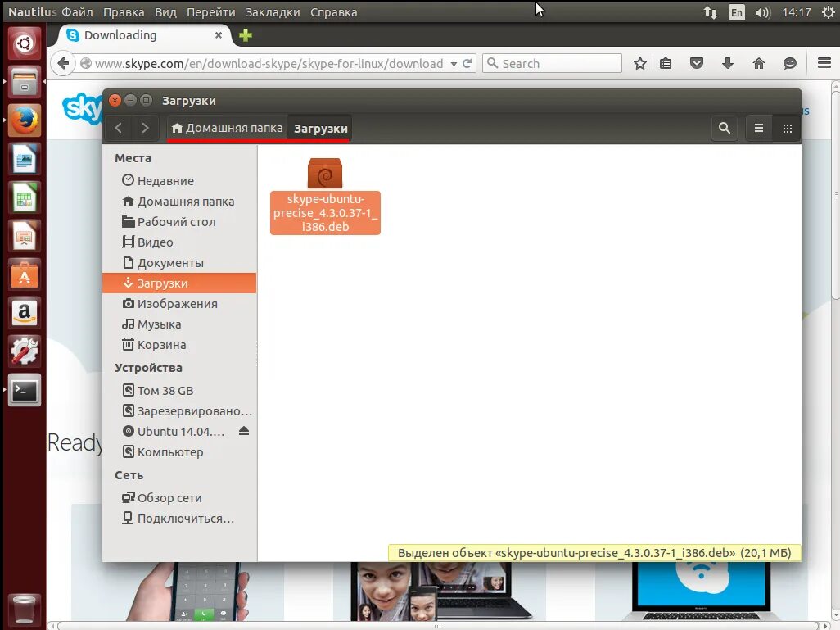Open the Перейти menu

click(211, 12)
